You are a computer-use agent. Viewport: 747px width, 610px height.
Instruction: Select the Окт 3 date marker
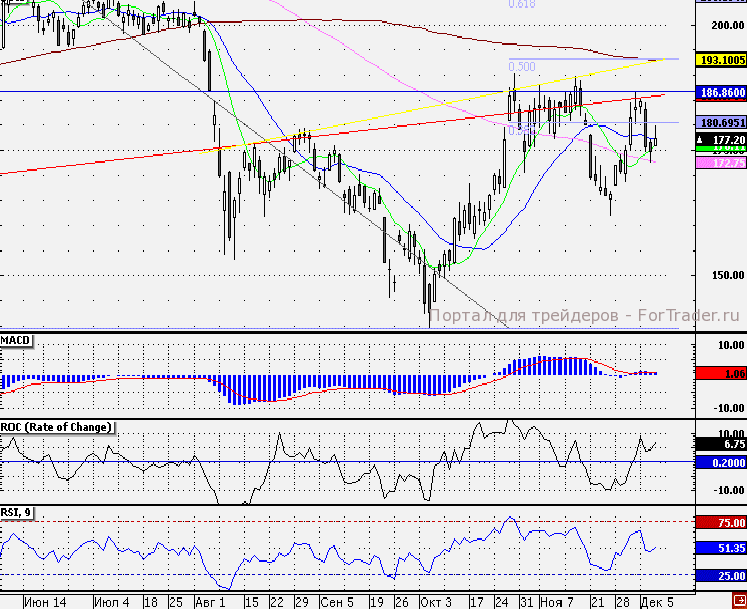[436, 603]
